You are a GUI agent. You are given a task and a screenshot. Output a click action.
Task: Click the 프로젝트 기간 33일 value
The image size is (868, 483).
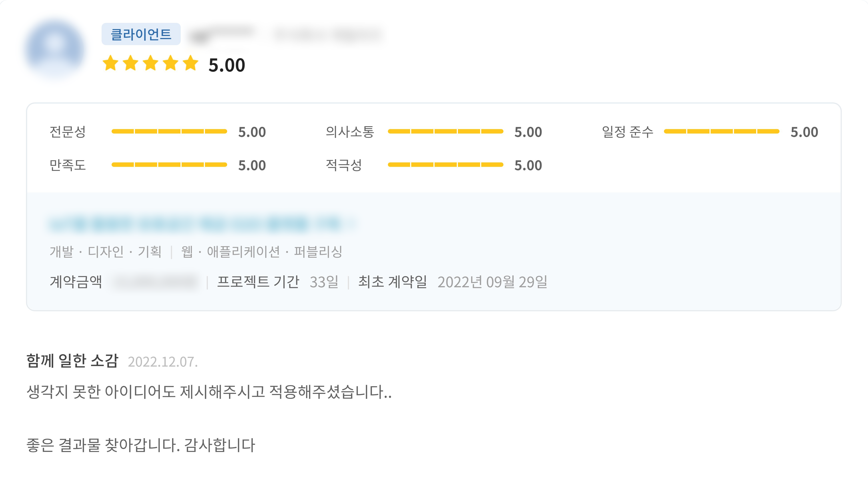(x=324, y=282)
